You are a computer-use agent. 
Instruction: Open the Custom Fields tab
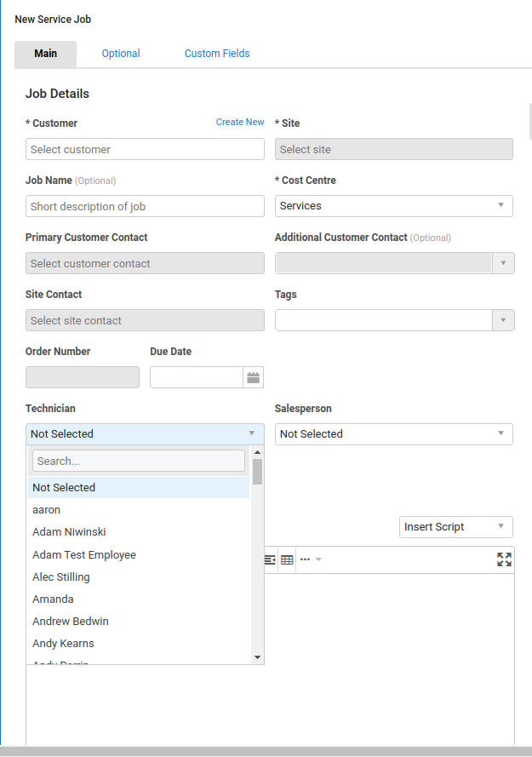click(217, 54)
